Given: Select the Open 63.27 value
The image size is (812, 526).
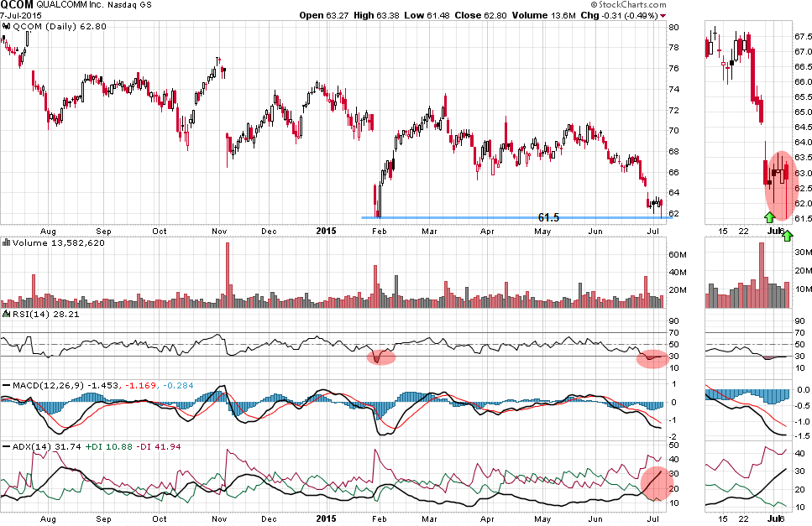Looking at the screenshot, I should coord(324,15).
